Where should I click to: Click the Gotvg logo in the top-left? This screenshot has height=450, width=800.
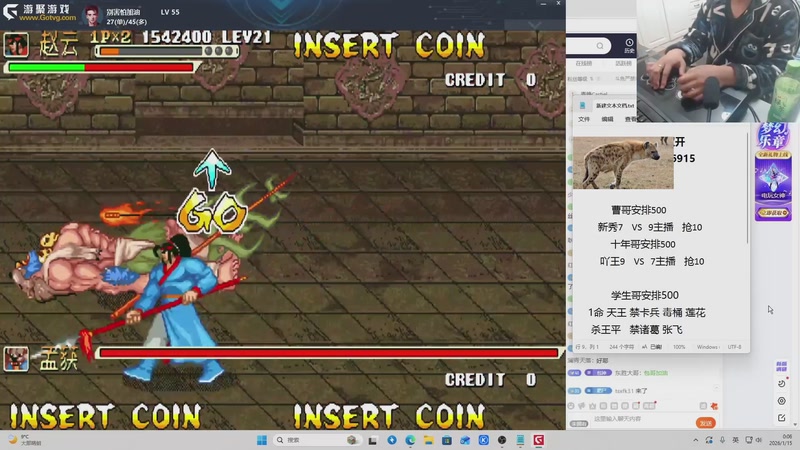(x=39, y=12)
